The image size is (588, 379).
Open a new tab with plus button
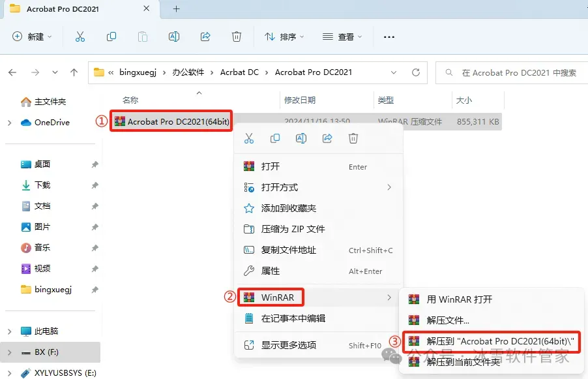pyautogui.click(x=176, y=8)
